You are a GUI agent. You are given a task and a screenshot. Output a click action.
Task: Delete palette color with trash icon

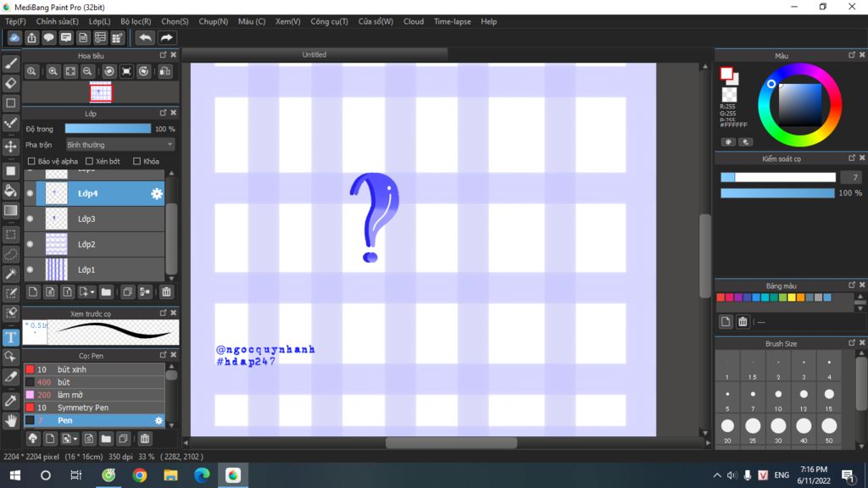click(743, 321)
